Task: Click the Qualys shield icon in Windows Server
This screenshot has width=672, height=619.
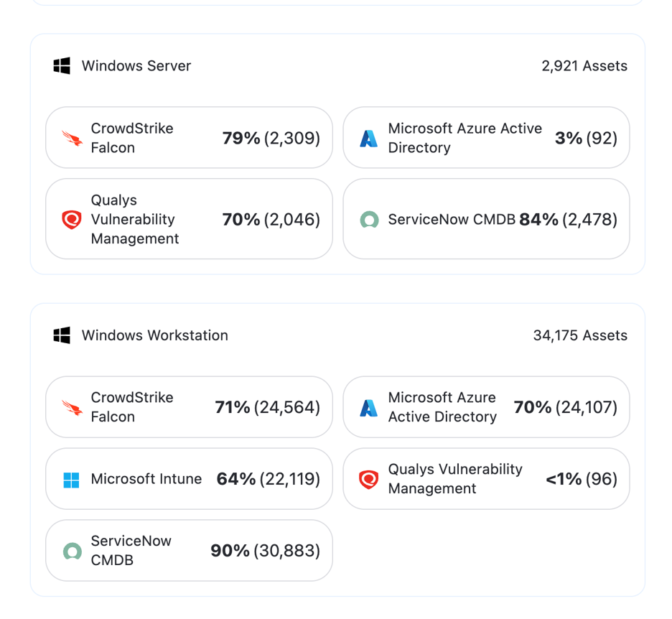Action: (x=72, y=220)
